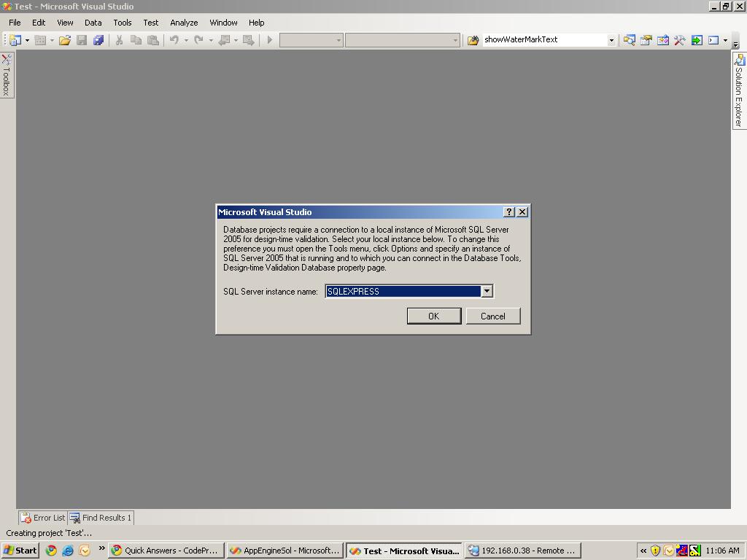The height and width of the screenshot is (560, 747).
Task: Expand the SQL Server instance name dropdown
Action: pos(487,292)
